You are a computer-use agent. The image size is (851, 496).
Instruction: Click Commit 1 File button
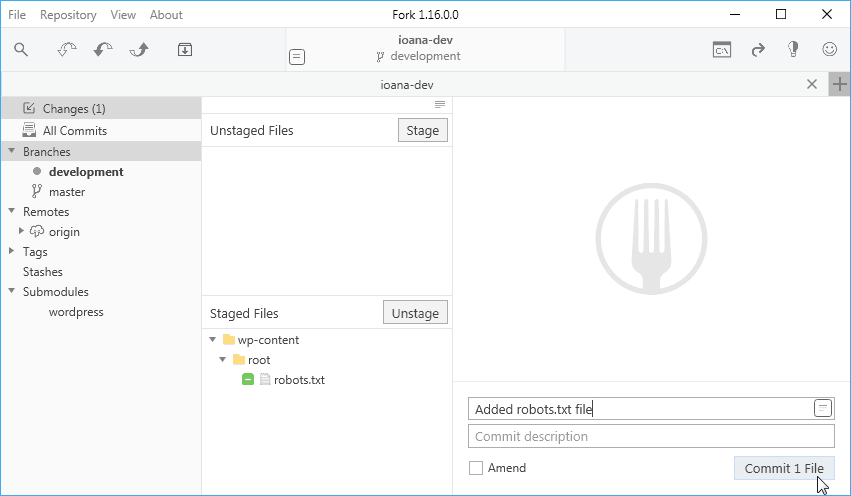784,468
